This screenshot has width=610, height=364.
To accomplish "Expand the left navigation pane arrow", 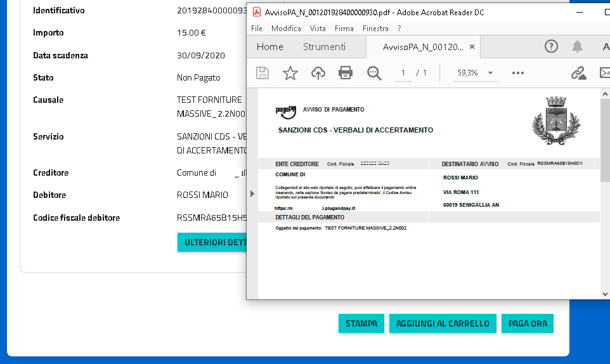I will point(252,193).
